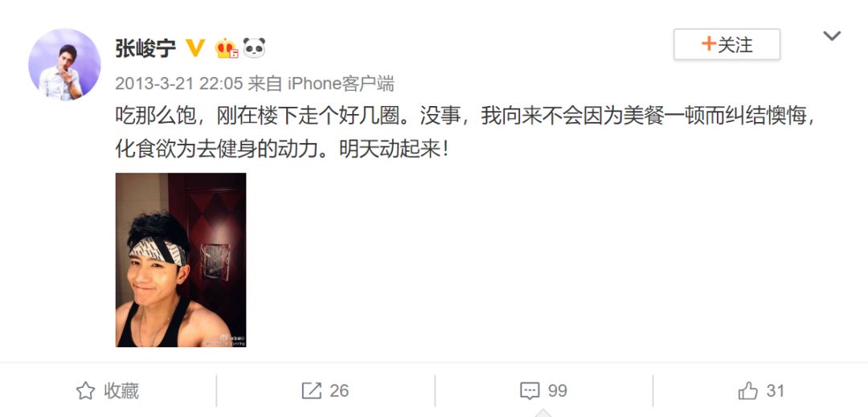This screenshot has height=417, width=868.
Task: Click the yellow V verified badge
Action: [194, 48]
